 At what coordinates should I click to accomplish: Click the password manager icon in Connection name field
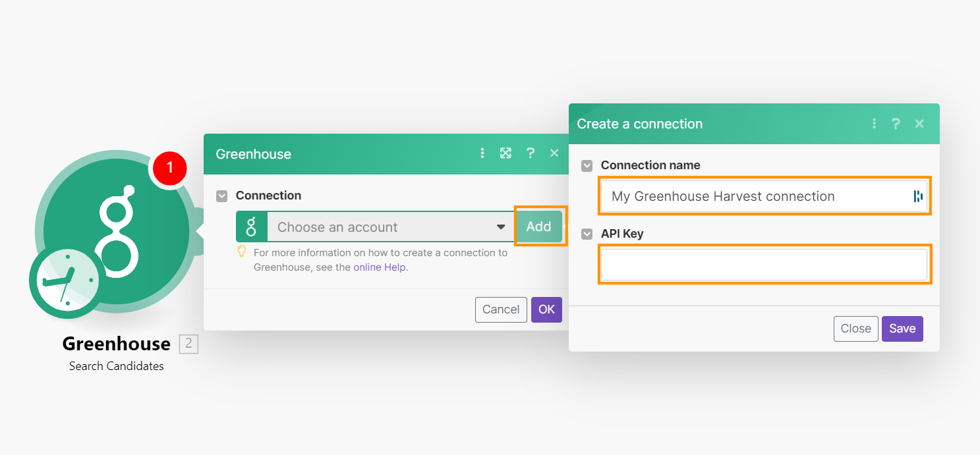pyautogui.click(x=917, y=196)
